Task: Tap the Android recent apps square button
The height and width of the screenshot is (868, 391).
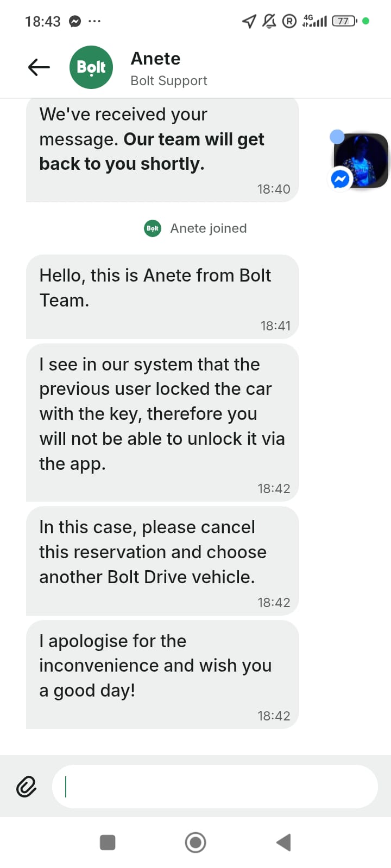Action: point(108,843)
